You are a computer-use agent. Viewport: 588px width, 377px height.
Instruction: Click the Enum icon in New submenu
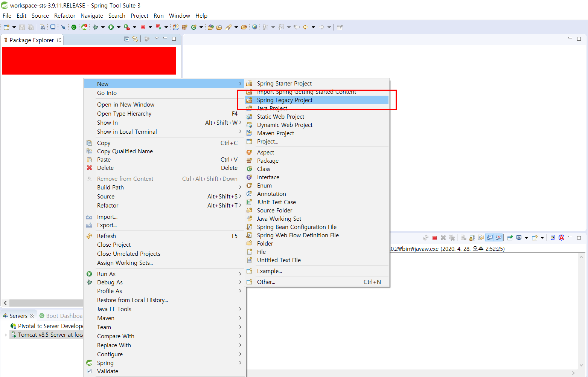coord(249,186)
